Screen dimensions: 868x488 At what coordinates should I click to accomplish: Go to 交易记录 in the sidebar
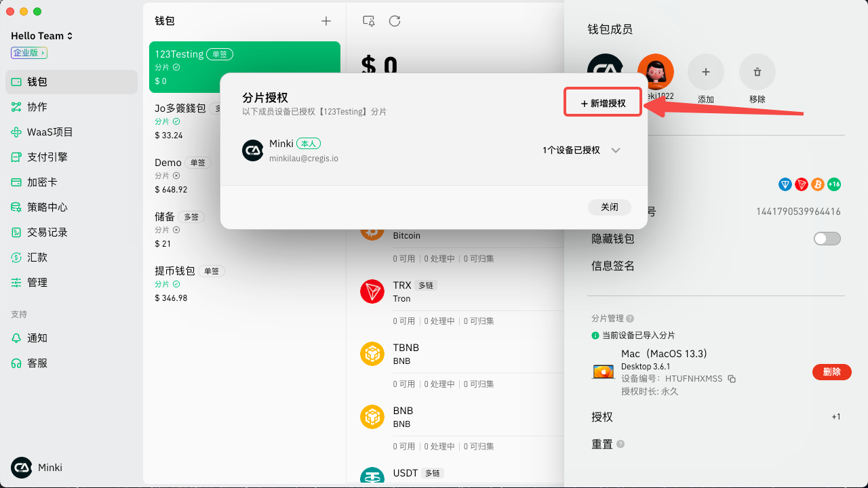pos(47,232)
